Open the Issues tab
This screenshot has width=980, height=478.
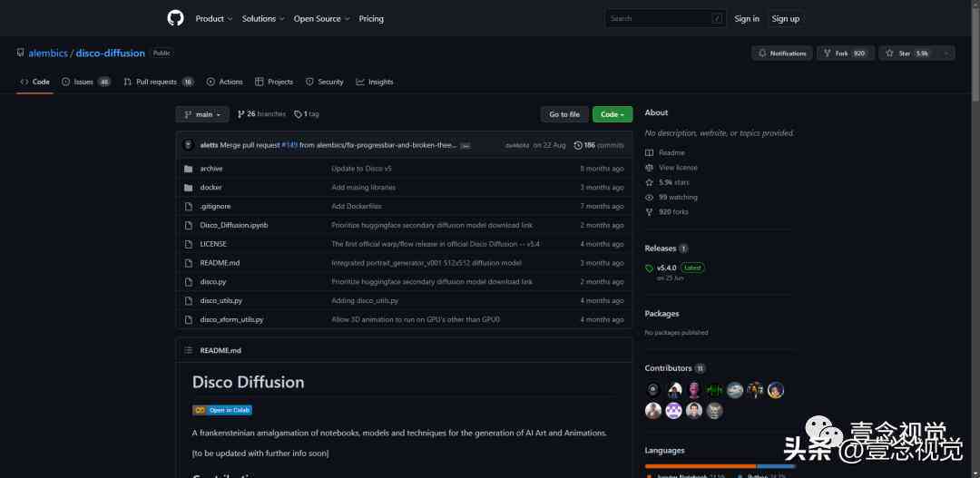tap(86, 82)
